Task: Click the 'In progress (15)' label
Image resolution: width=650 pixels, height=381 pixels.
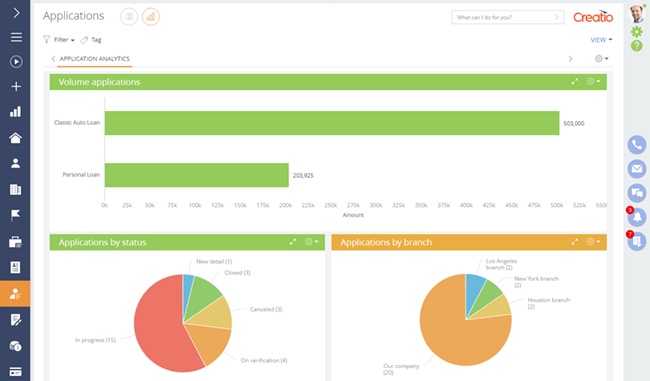Action: point(95,340)
